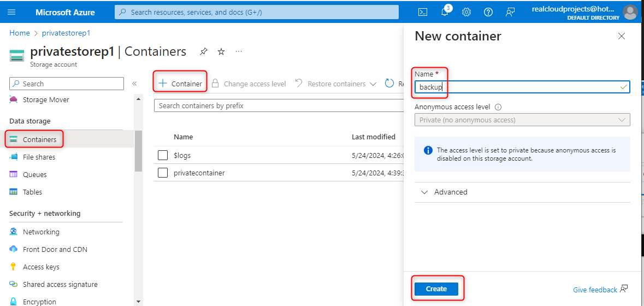
Task: Go to Access keys menu item
Action: coord(41,267)
